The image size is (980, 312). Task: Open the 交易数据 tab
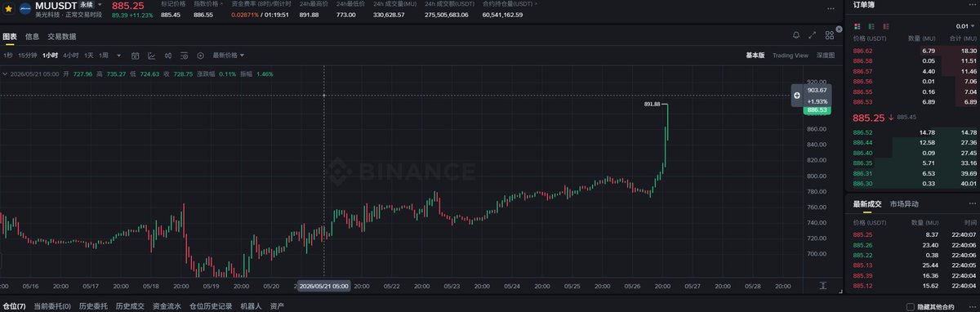[x=62, y=36]
